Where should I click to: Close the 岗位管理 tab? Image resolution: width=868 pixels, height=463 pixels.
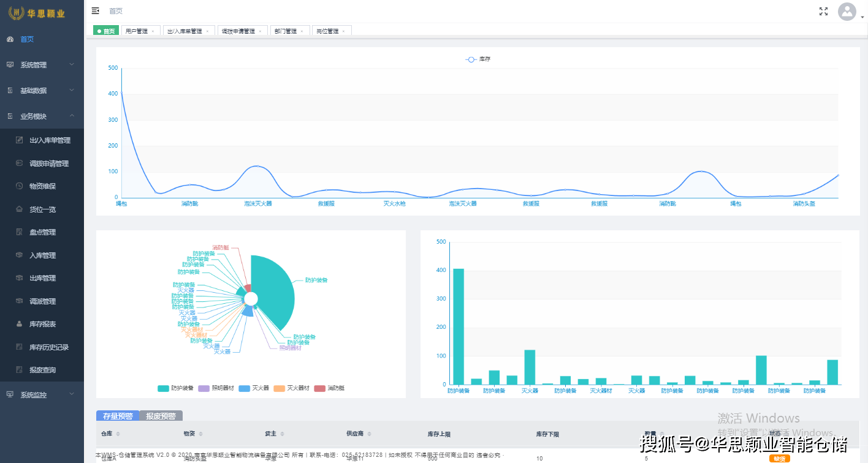343,31
